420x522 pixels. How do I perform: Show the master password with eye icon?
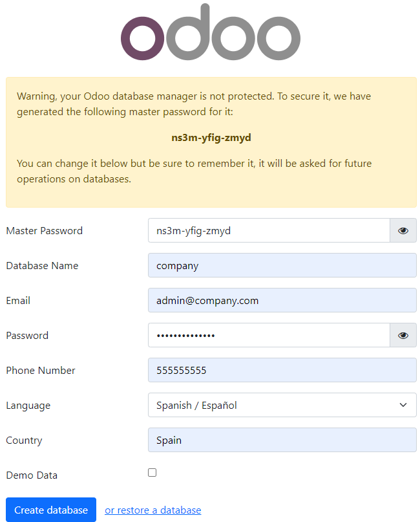[403, 230]
